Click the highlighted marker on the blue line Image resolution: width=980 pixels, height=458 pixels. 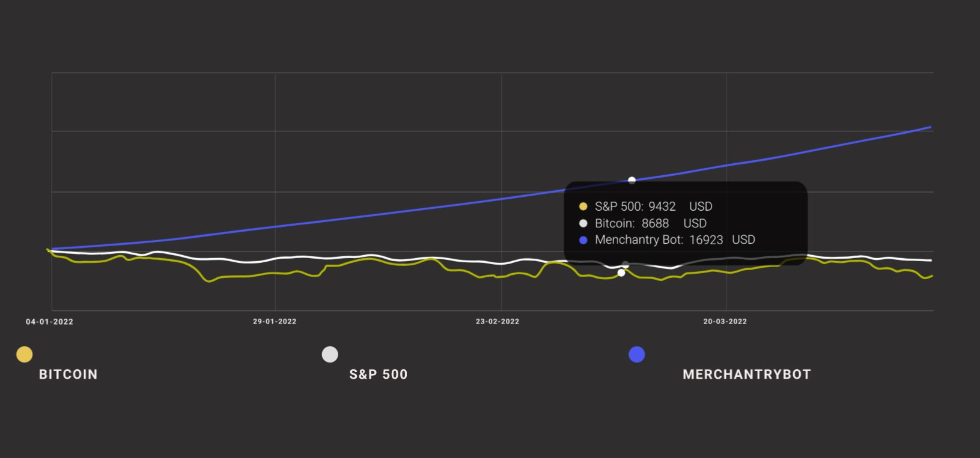632,180
